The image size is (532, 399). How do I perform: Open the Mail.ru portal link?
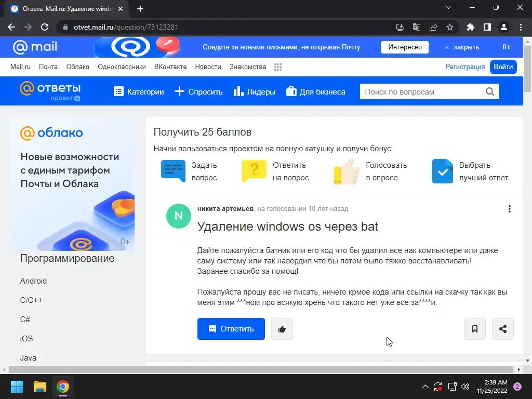[x=20, y=67]
